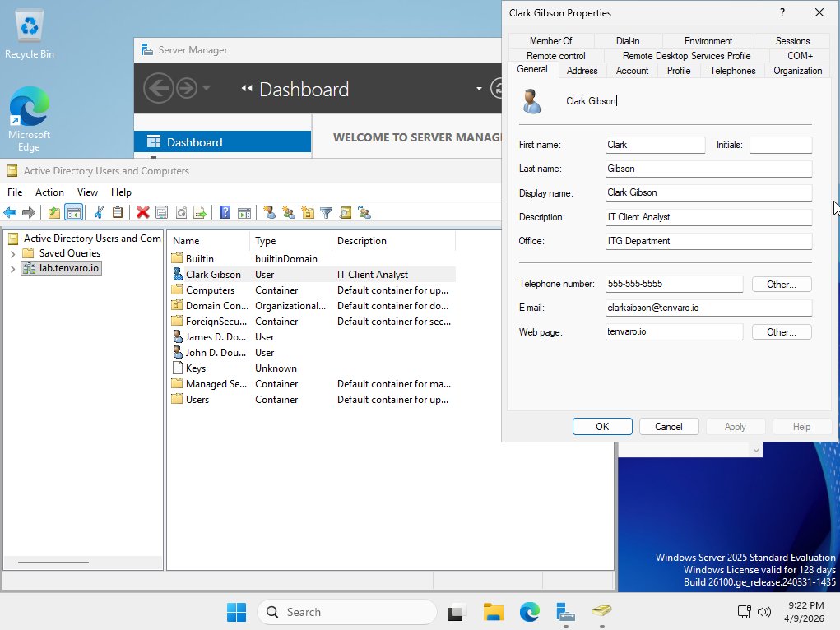The width and height of the screenshot is (840, 630).
Task: Open the Sessions tab
Action: point(792,41)
